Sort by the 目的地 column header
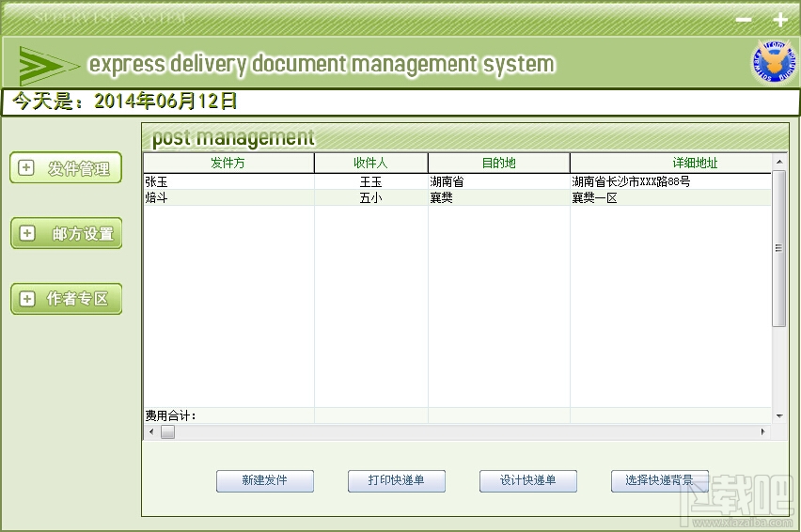The image size is (801, 532). click(498, 163)
